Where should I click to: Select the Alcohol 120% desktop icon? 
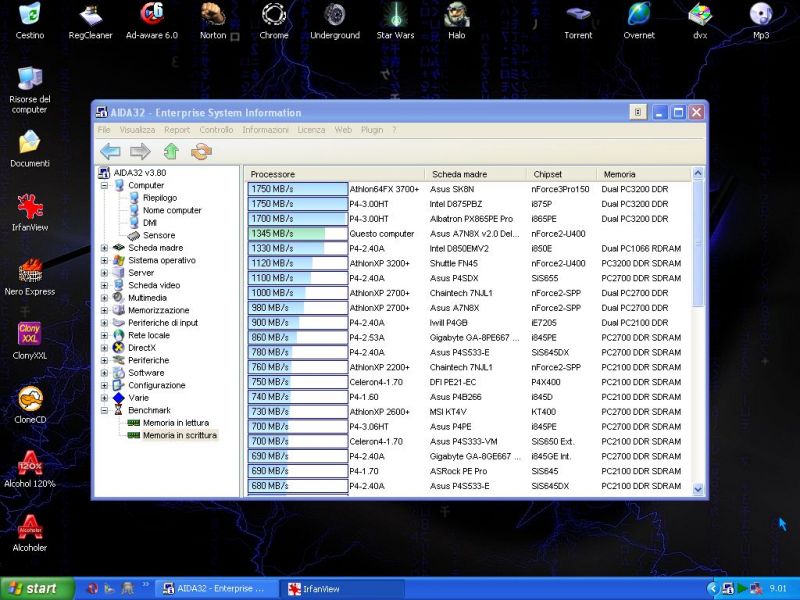coord(30,469)
